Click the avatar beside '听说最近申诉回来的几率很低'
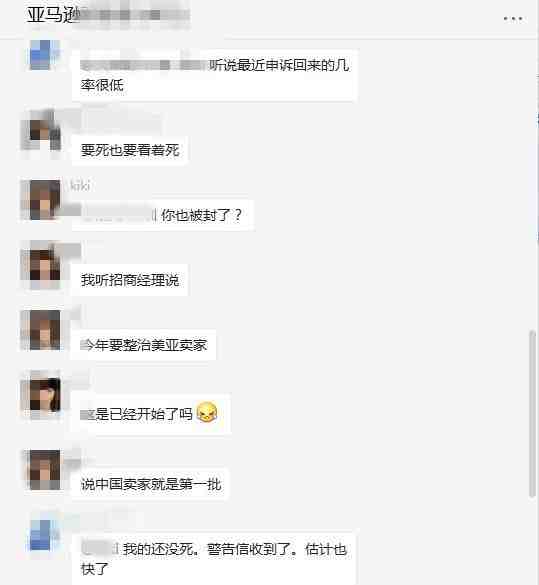This screenshot has height=585, width=539. (x=42, y=55)
